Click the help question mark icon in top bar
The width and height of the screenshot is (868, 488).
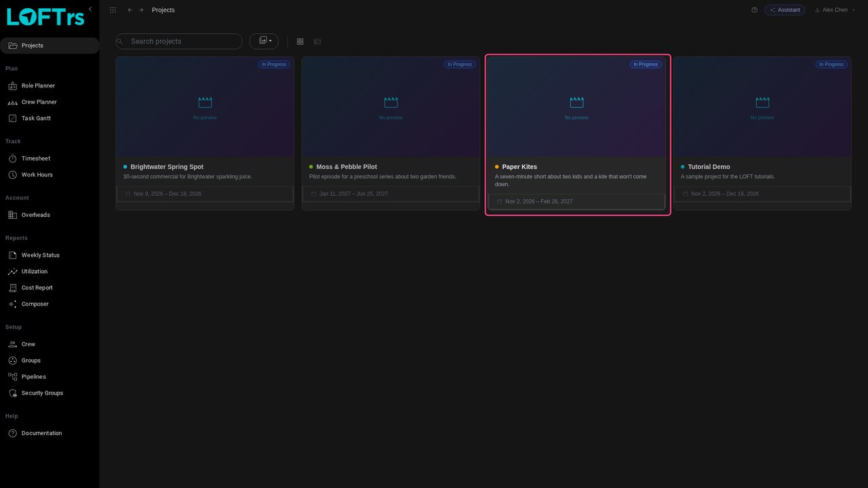point(755,10)
